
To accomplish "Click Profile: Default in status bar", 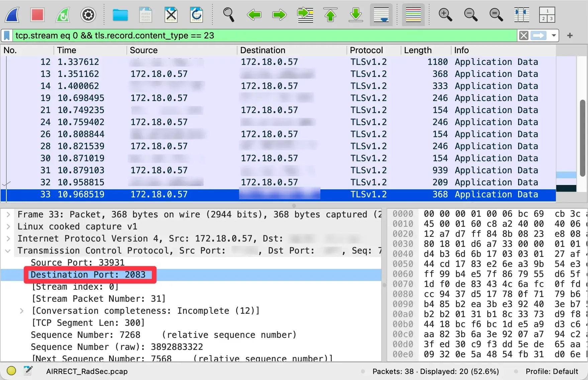I will point(552,372).
